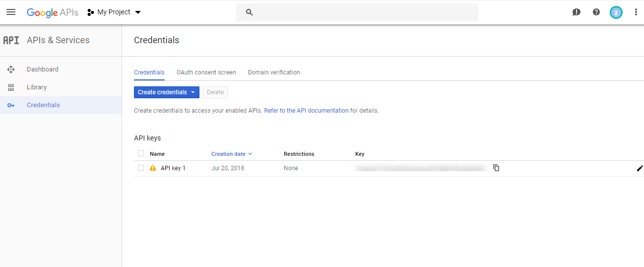Expand the My Project selector dropdown
The image size is (644, 267).
pyautogui.click(x=115, y=12)
